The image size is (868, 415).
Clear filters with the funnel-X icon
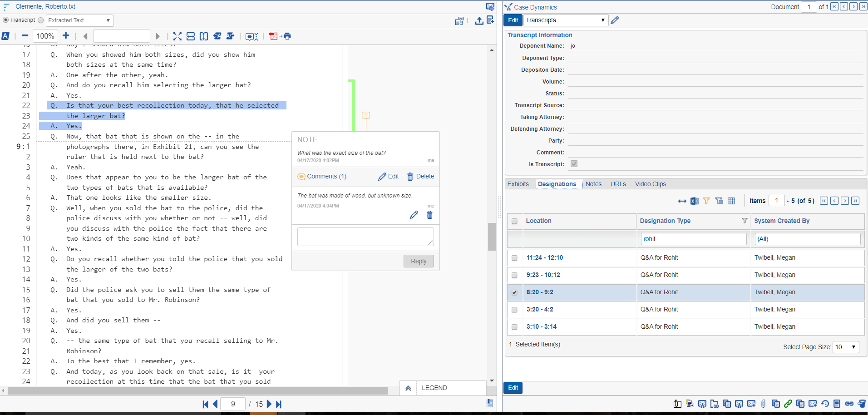pos(719,201)
